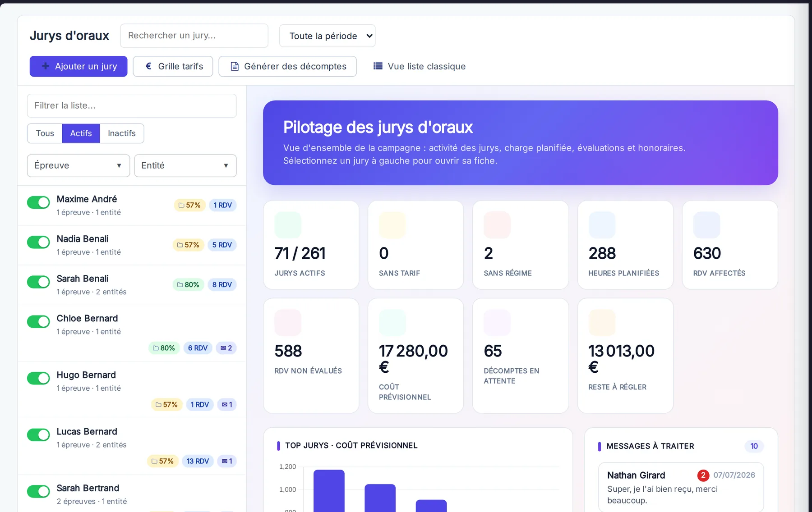Click the tallest bar in Top jurys chart

pos(329,490)
